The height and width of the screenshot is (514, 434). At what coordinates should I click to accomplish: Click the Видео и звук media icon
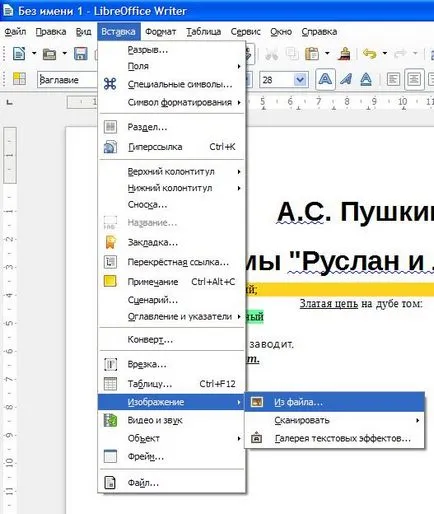coord(110,420)
